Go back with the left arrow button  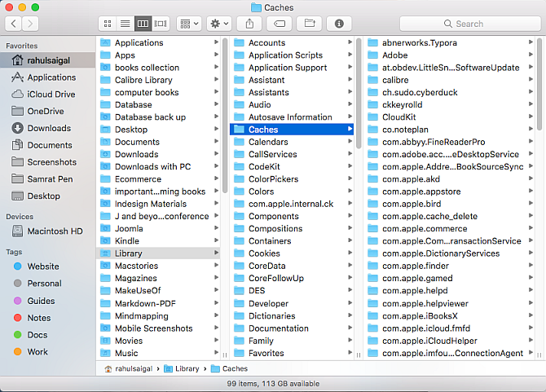pyautogui.click(x=11, y=24)
